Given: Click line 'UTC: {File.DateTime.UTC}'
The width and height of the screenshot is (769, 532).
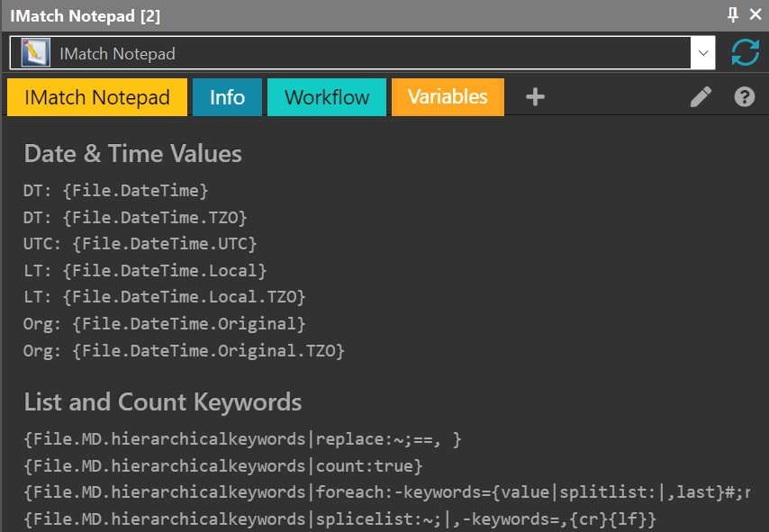Looking at the screenshot, I should 140,244.
